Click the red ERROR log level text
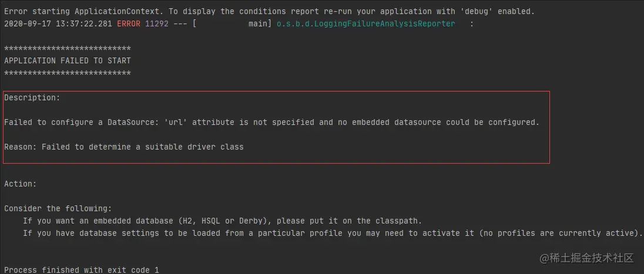Viewport: 644px width, 274px height. pos(129,24)
